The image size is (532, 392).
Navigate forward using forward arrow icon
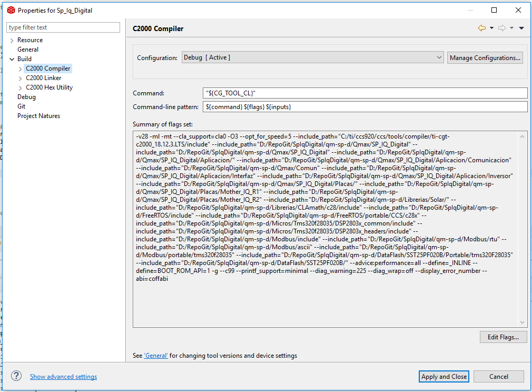point(503,27)
